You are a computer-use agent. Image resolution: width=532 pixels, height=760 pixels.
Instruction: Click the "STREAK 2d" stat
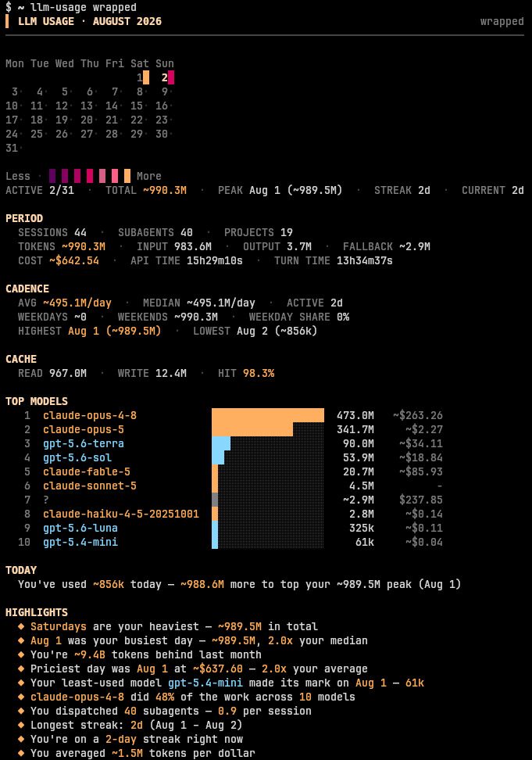[x=402, y=190]
